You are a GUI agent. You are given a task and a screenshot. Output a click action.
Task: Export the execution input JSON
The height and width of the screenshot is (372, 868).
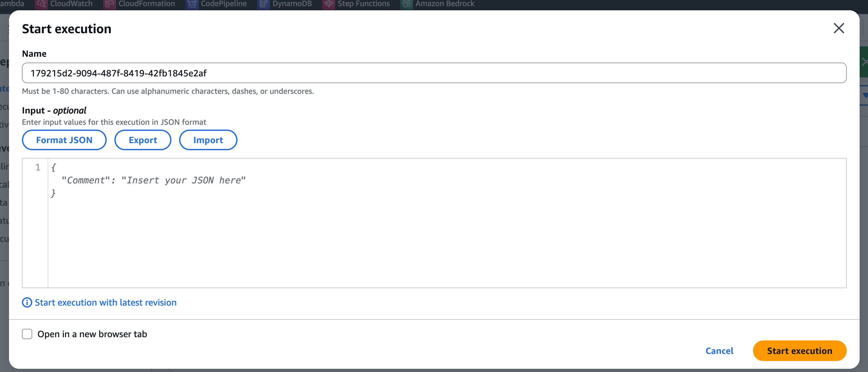point(142,140)
